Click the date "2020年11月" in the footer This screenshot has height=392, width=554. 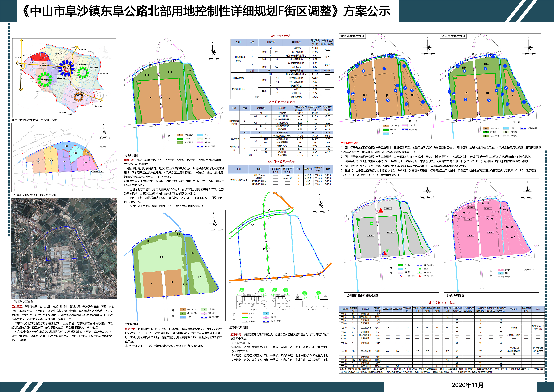[468, 385]
